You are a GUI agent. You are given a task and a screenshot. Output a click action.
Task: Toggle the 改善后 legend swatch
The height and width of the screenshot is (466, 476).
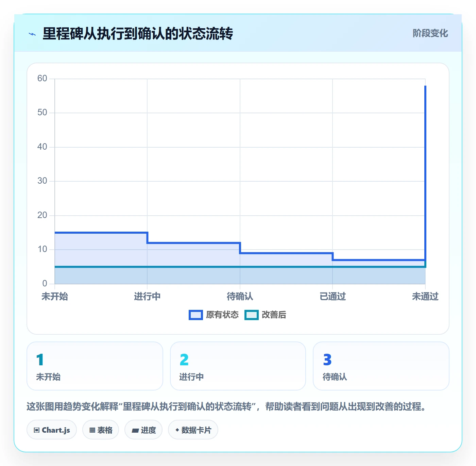click(251, 315)
